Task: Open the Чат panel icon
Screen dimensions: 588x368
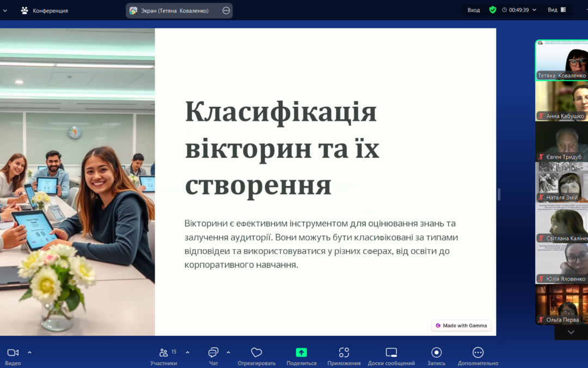Action: (x=212, y=352)
